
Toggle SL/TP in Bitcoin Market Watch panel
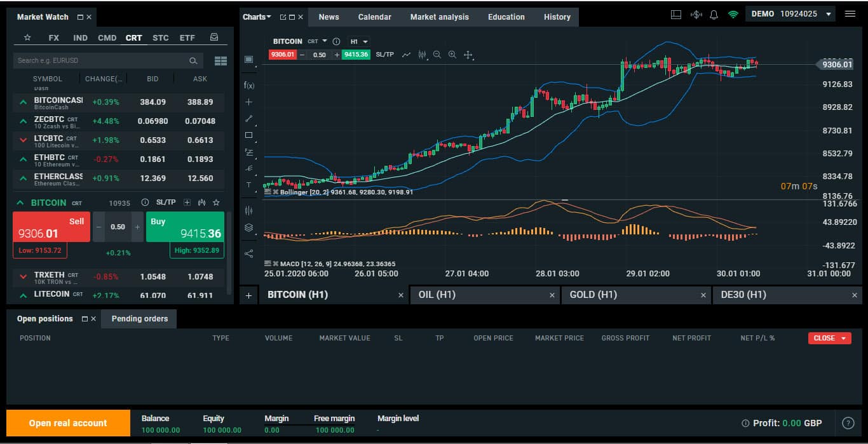166,203
